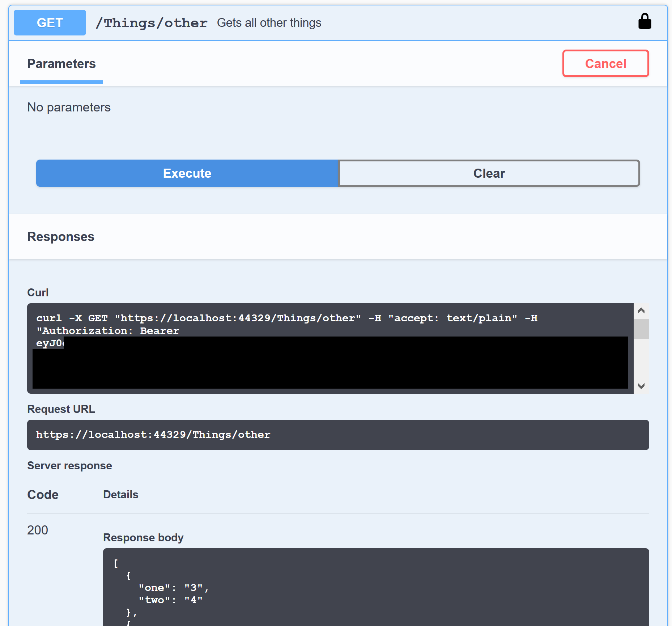The width and height of the screenshot is (672, 626).
Task: Click the Details column header
Action: point(120,495)
